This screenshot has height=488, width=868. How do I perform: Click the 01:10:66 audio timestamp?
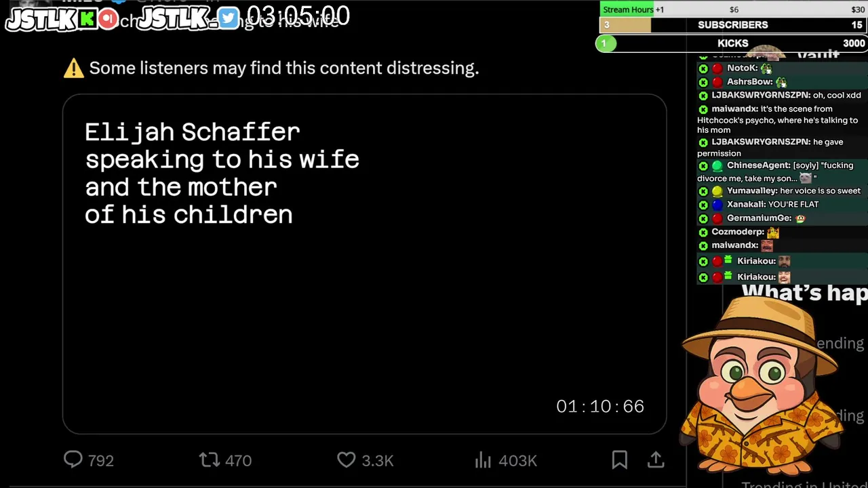tap(599, 406)
